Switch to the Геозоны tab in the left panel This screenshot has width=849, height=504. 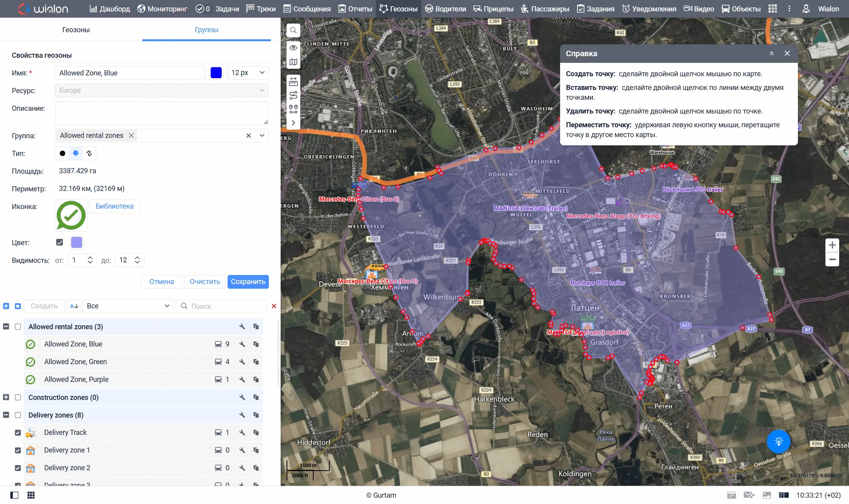click(76, 30)
